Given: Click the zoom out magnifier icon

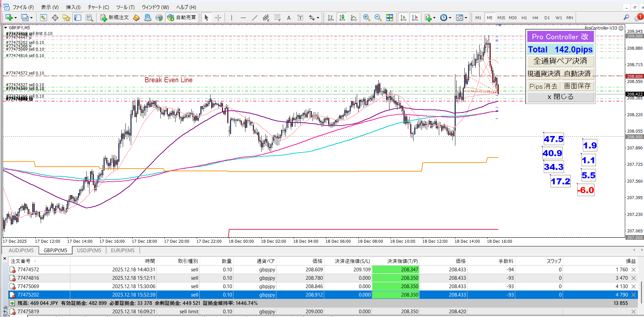Looking at the screenshot, I should point(378,18).
